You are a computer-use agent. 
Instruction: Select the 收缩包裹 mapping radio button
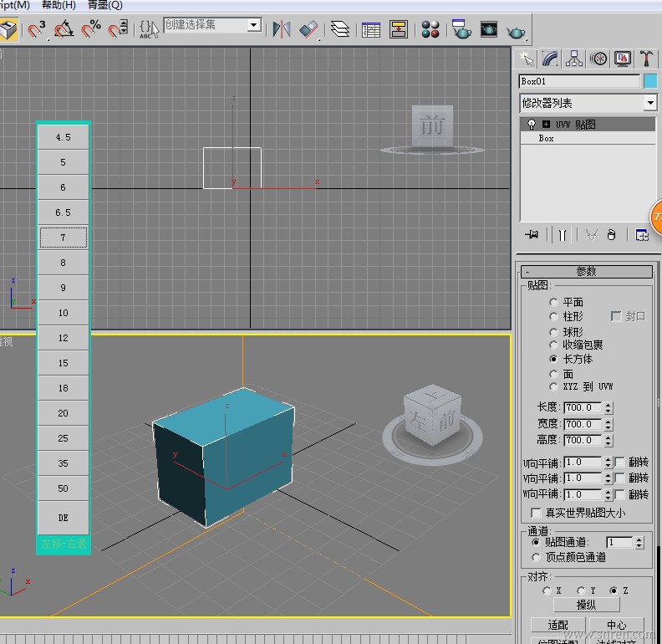coord(553,345)
